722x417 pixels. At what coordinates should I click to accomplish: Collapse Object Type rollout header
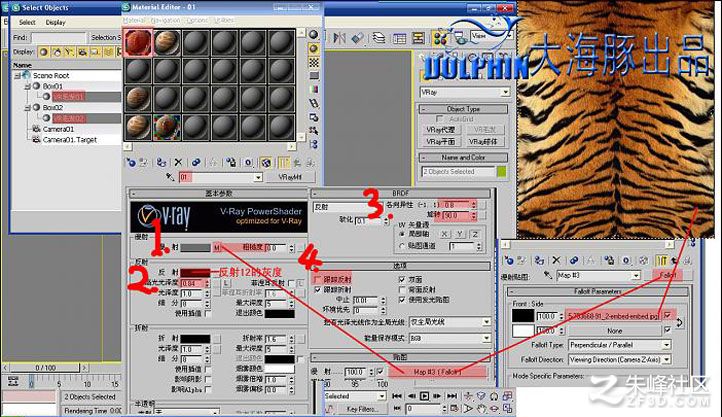463,109
